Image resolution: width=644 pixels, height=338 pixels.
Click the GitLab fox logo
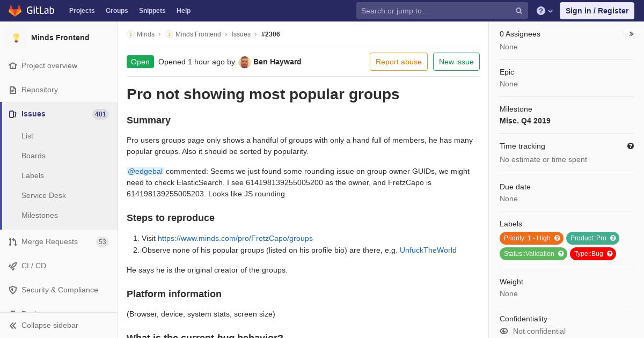coord(15,10)
